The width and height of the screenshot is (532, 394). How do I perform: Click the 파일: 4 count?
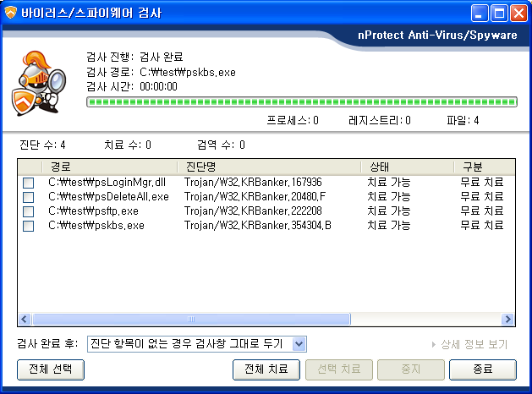coord(463,120)
